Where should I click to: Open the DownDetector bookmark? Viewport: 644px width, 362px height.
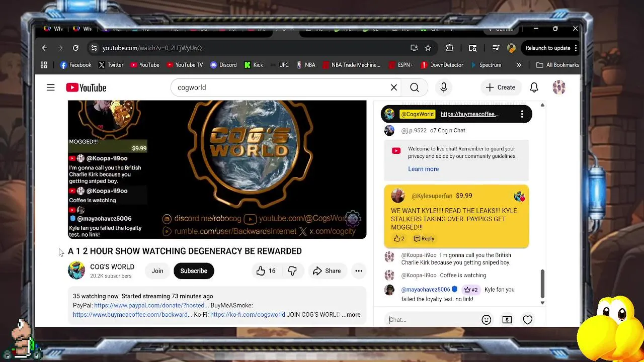pyautogui.click(x=442, y=65)
